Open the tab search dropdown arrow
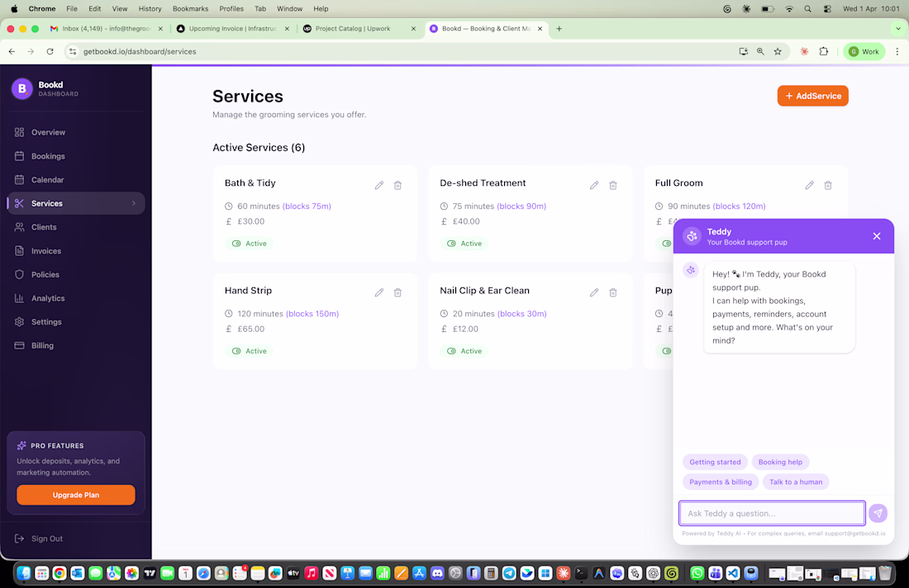Screen dimensions: 909x588 (898, 28)
